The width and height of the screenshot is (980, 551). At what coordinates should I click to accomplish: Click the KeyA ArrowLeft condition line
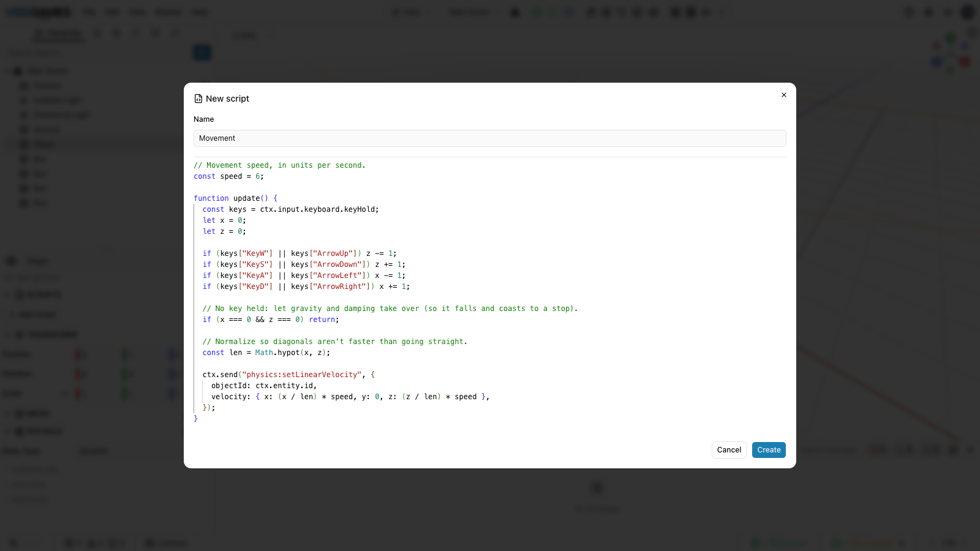click(304, 275)
